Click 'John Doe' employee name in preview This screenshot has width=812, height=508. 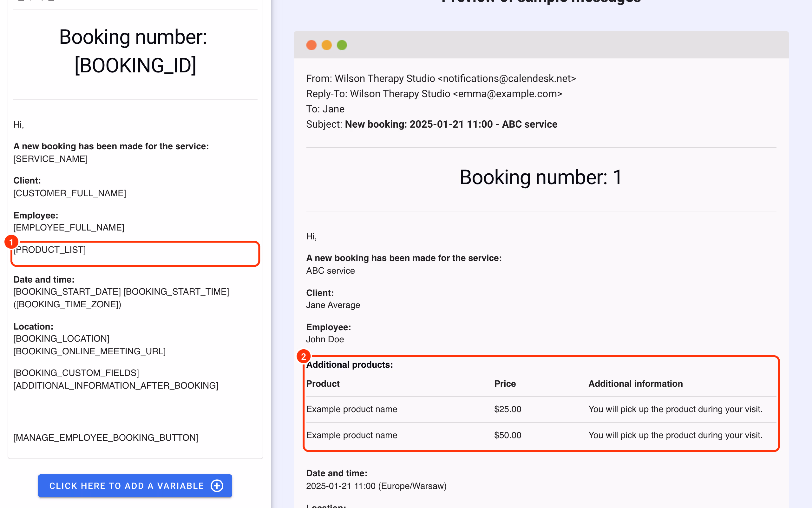coord(325,339)
